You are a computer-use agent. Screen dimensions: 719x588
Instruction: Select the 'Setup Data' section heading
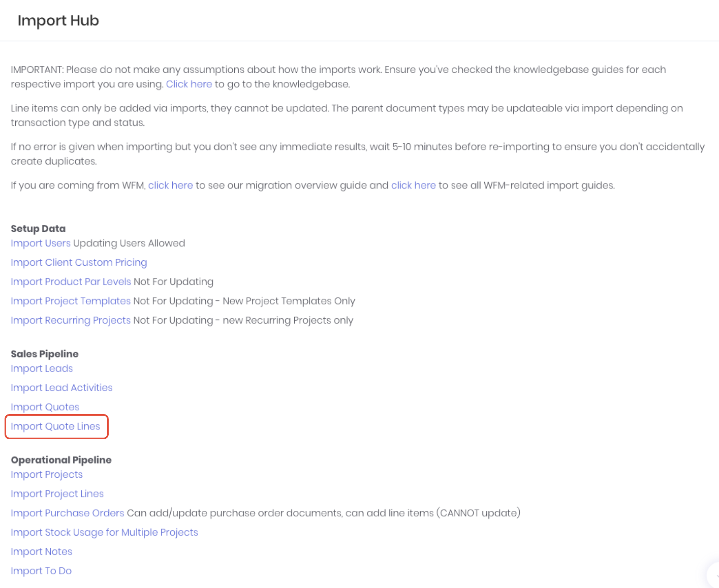pos(38,229)
